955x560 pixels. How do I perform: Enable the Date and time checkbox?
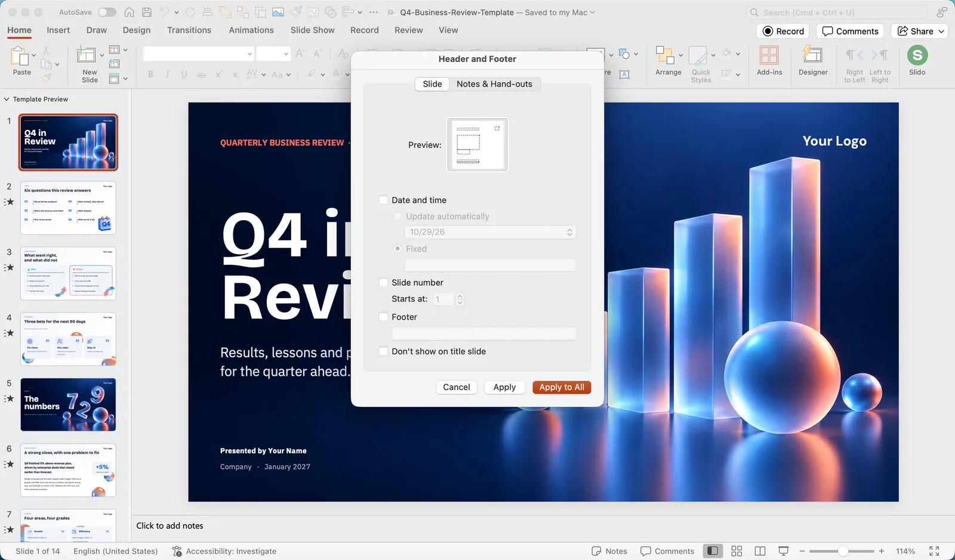pos(384,200)
